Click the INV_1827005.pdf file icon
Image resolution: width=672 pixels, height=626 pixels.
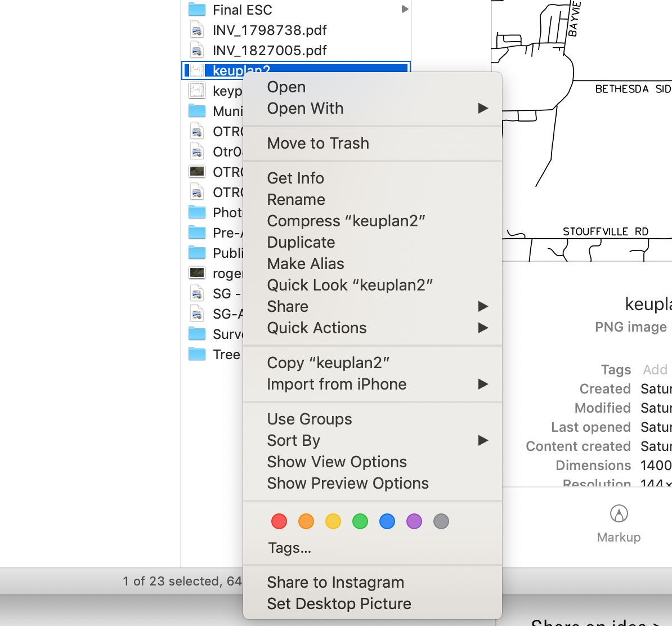[197, 50]
